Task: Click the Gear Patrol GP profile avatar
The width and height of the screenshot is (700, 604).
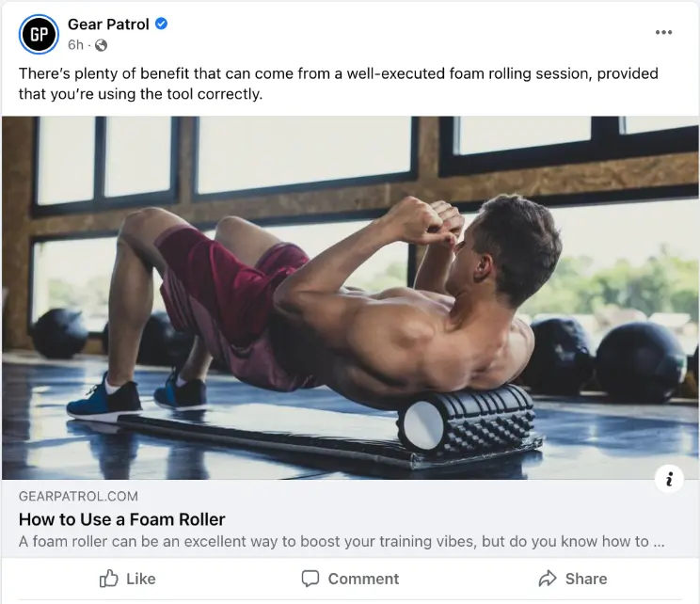Action: click(39, 34)
